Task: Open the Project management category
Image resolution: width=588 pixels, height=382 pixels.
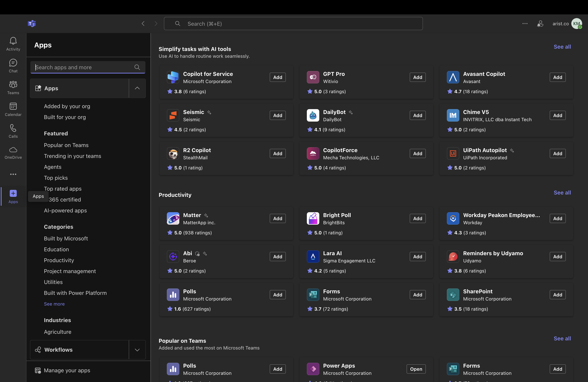Action: [x=70, y=271]
